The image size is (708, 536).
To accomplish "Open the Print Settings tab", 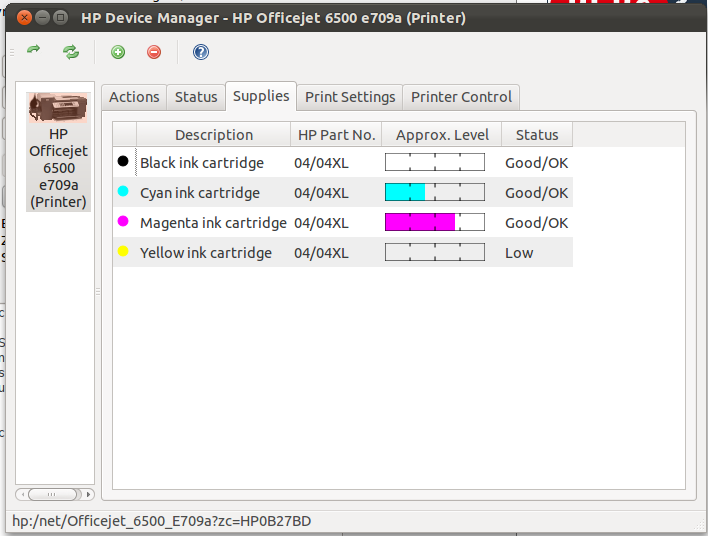I will point(350,97).
